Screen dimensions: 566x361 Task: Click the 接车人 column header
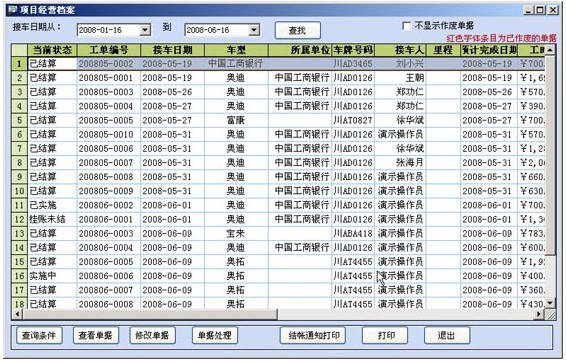tap(401, 50)
